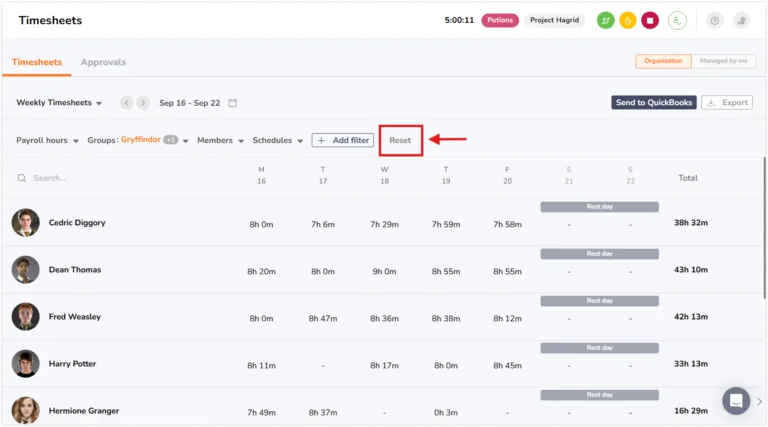Open Members filter dropdown
Image resolution: width=768 pixels, height=427 pixels.
point(220,141)
